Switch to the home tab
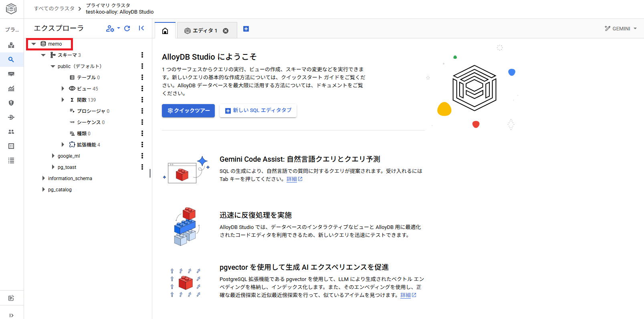Viewport: 644px width, 319px height. [x=165, y=31]
